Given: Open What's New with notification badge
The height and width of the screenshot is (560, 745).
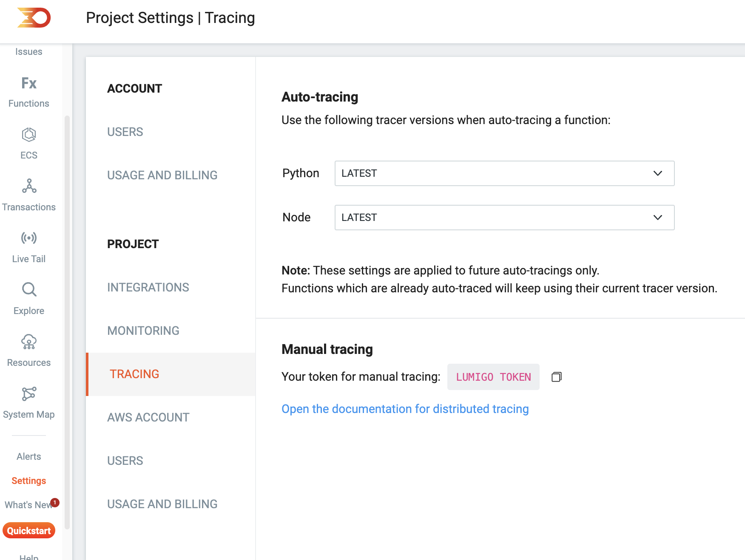Looking at the screenshot, I should (x=28, y=505).
